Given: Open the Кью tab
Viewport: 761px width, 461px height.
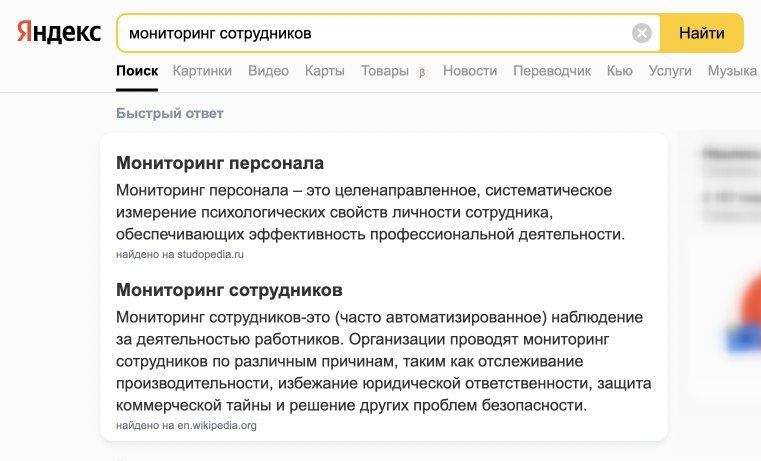Looking at the screenshot, I should tap(620, 71).
